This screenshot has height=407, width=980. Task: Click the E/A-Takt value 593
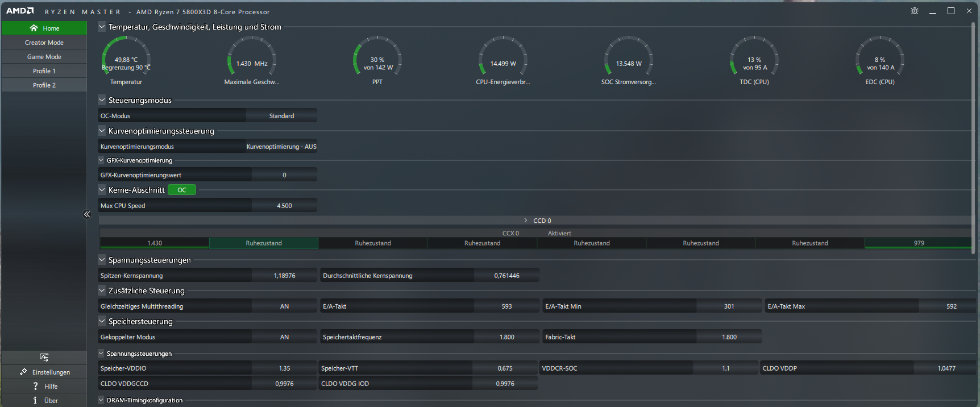(506, 306)
